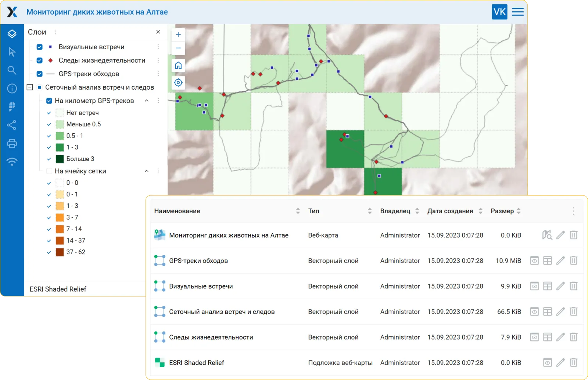Click the print icon in the sidebar
The height and width of the screenshot is (380, 588).
tap(12, 143)
